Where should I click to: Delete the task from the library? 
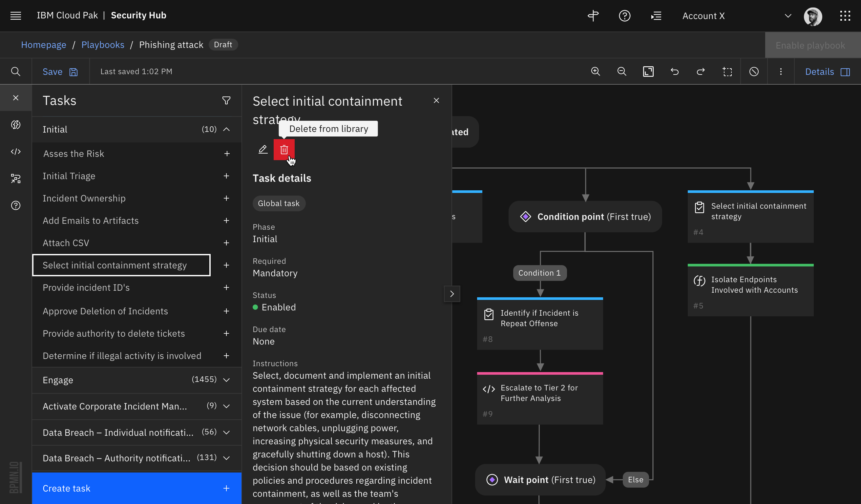point(284,150)
